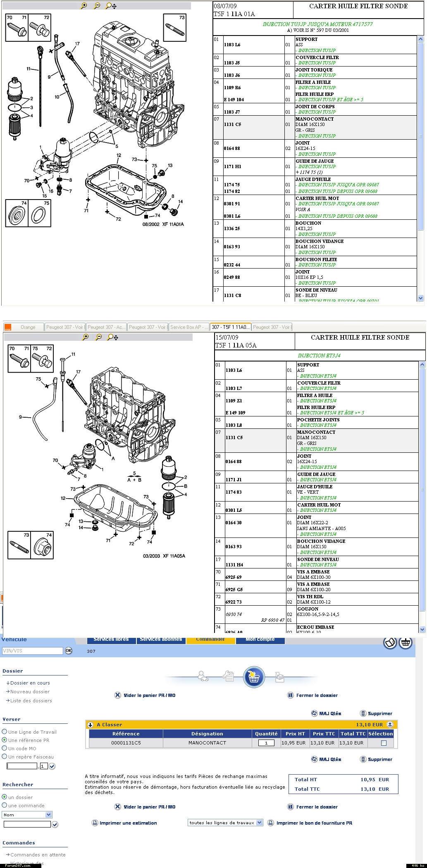427x868 pixels.
Task: Click the printer icon for bon de fourniture PR
Action: click(271, 823)
